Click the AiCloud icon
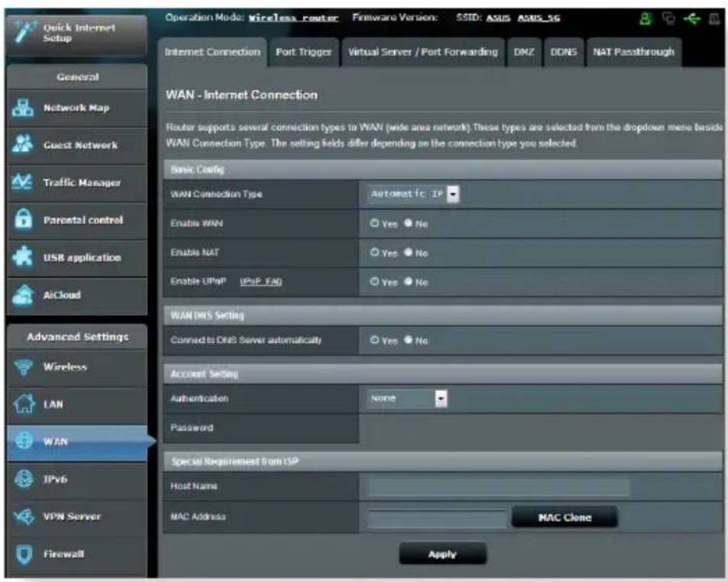728x582 pixels. click(x=23, y=295)
